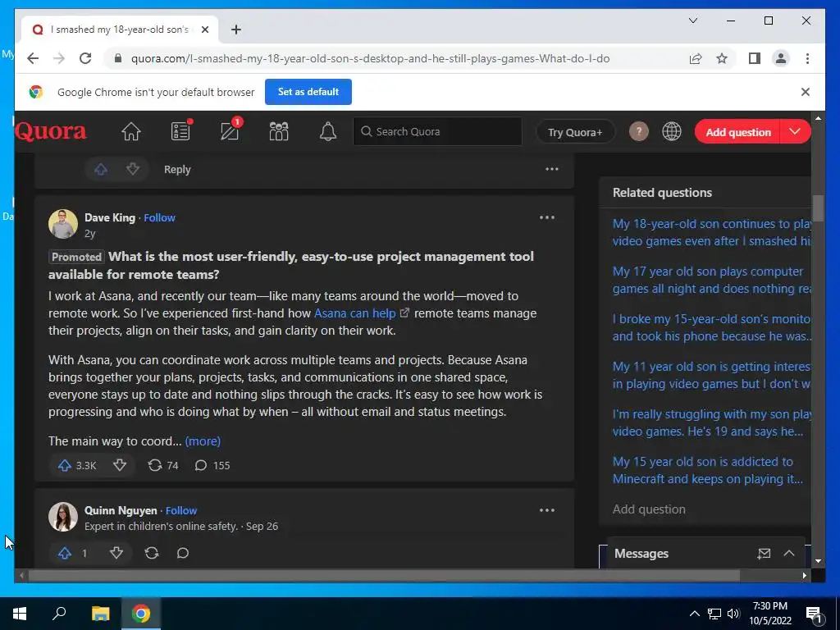
Task: Open related question about Minecraft addiction
Action: 708,470
